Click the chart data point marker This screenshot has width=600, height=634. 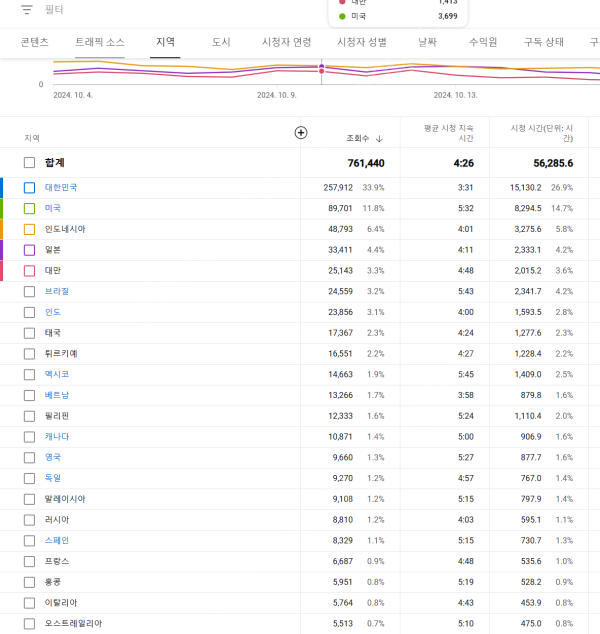coord(321,68)
